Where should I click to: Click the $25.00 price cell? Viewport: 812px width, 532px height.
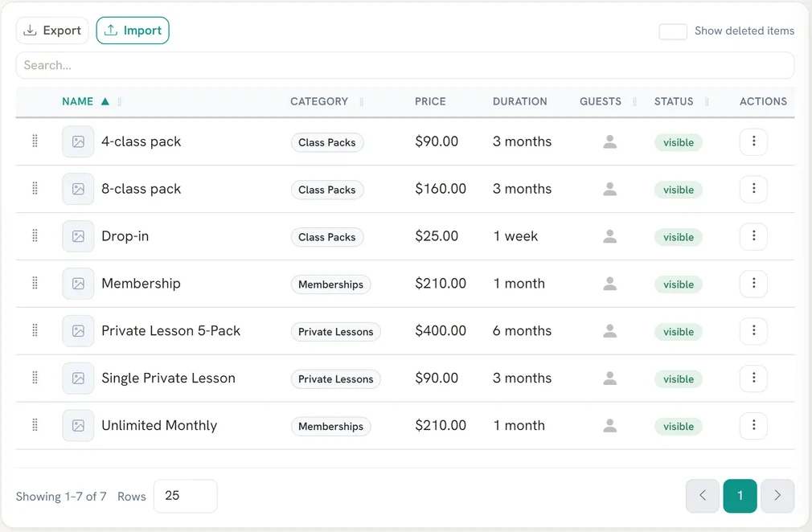(x=437, y=236)
